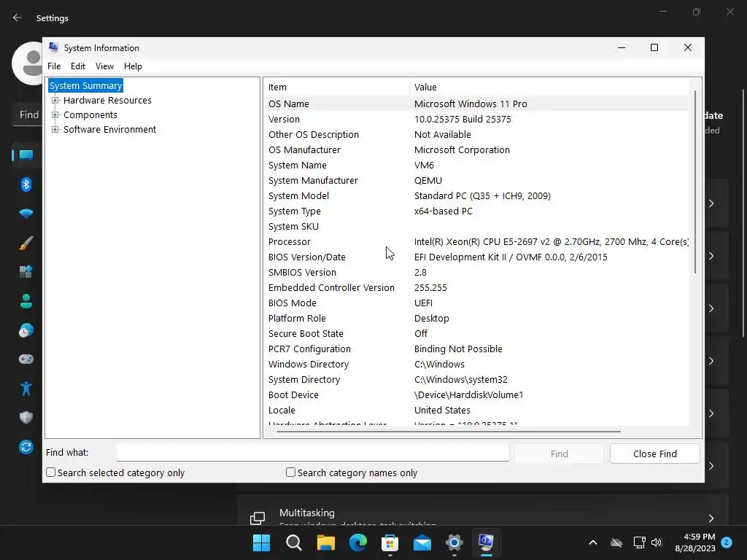Switch to Settings gear on taskbar
The height and width of the screenshot is (560, 747).
[x=454, y=542]
